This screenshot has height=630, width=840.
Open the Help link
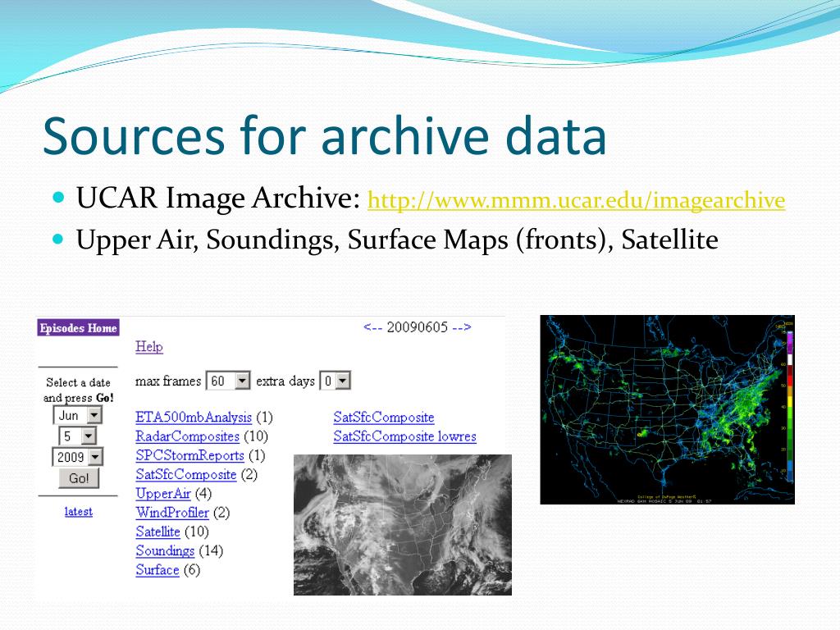(149, 347)
